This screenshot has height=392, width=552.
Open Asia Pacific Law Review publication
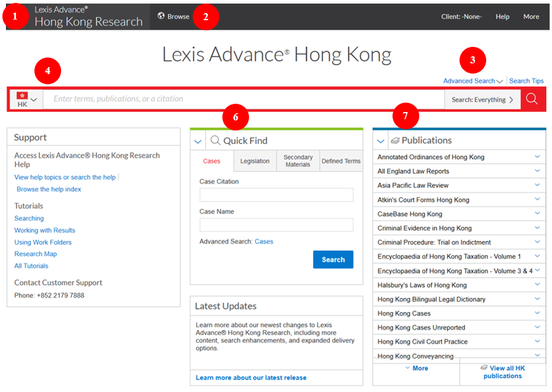[x=413, y=185]
